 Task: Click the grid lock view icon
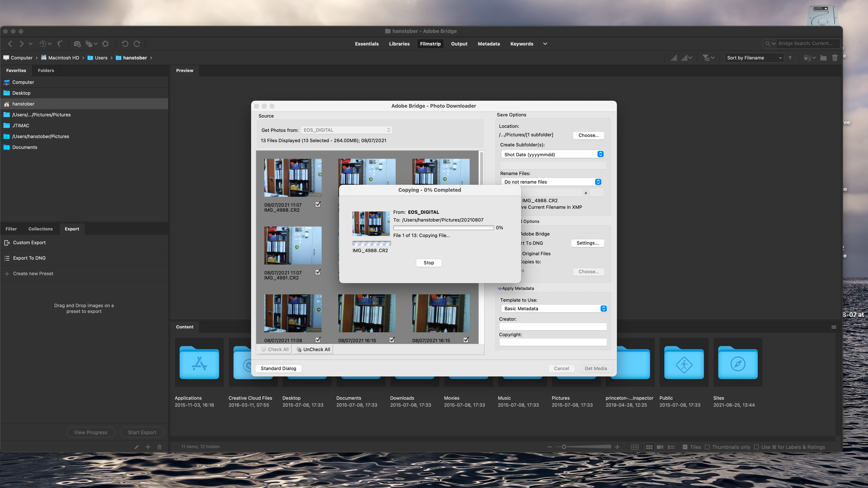635,447
